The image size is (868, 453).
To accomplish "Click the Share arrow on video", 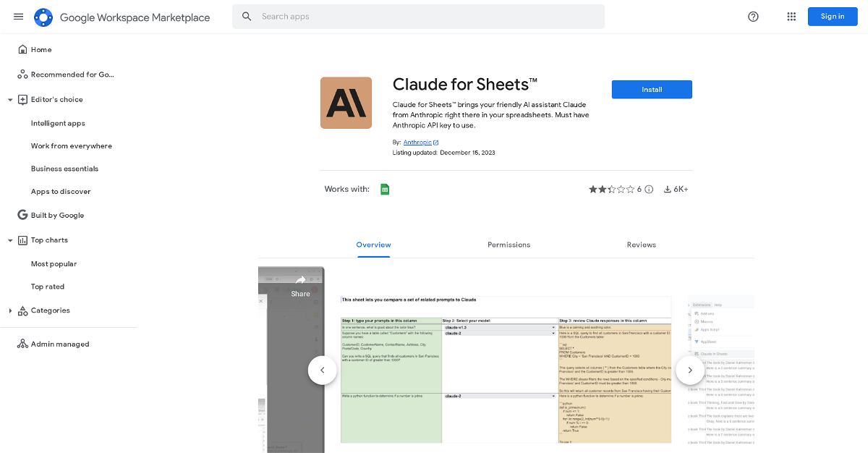I will (x=301, y=280).
